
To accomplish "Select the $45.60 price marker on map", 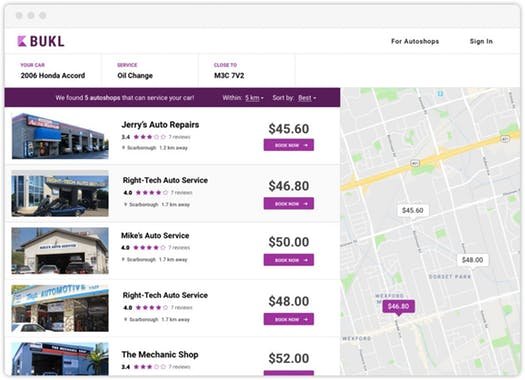I will (412, 211).
